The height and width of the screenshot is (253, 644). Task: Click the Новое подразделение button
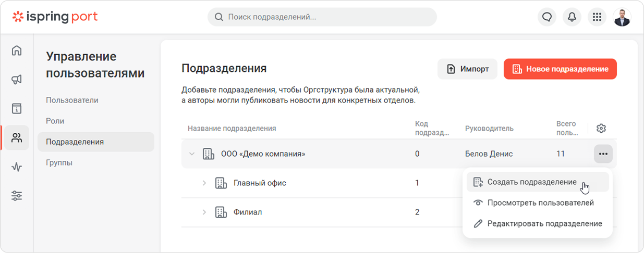tap(560, 69)
